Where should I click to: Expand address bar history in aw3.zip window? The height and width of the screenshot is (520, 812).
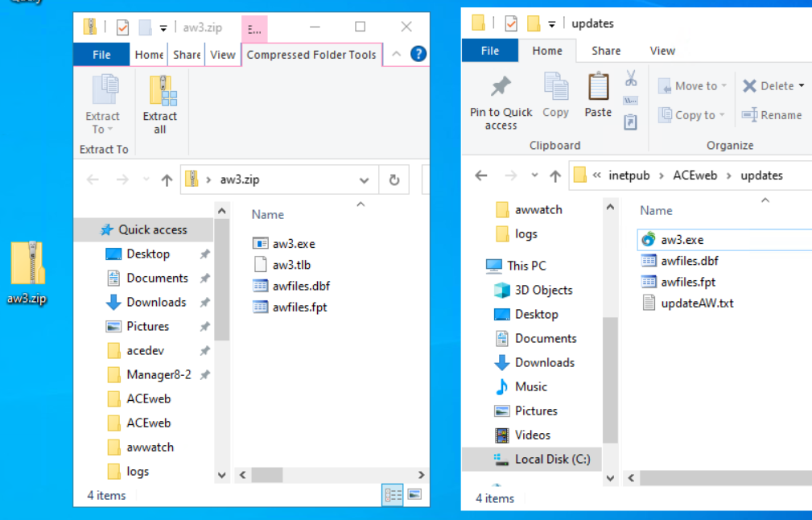tap(364, 180)
